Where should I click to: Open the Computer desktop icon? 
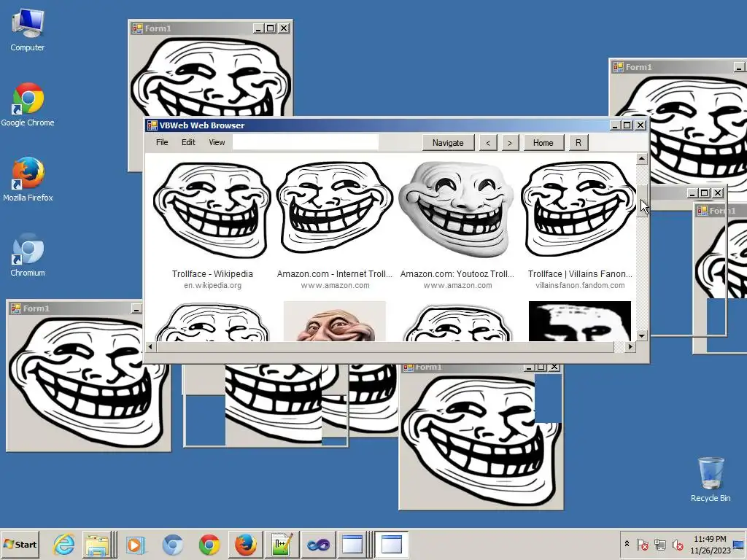[28, 31]
